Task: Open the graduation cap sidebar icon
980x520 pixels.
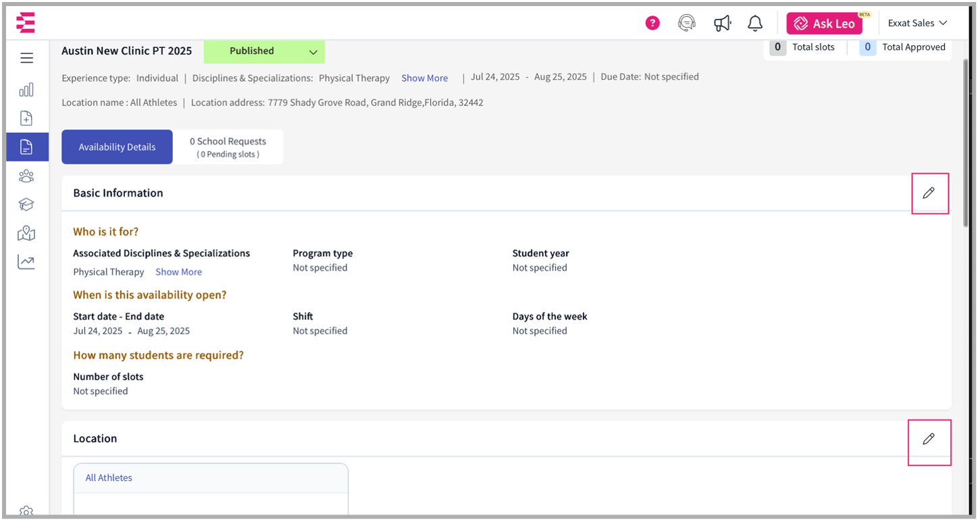Action: (x=26, y=205)
